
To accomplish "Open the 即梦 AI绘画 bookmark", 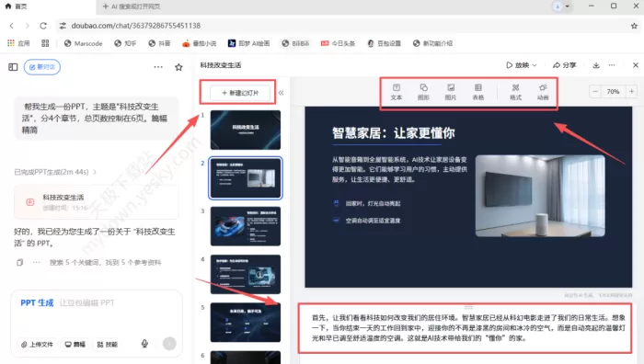I will click(249, 43).
